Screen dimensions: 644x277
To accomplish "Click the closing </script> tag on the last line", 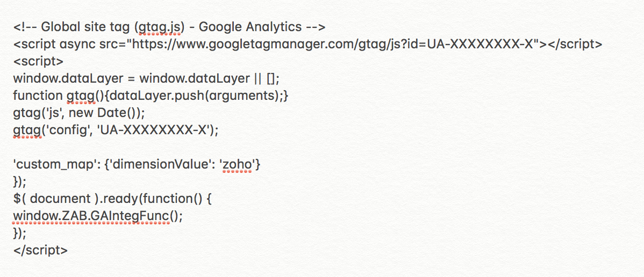I will coord(40,250).
